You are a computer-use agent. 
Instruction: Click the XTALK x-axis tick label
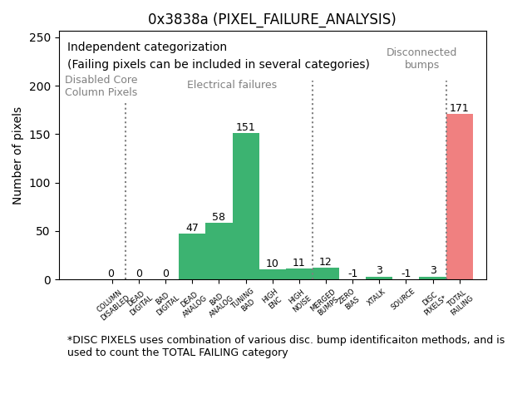pyautogui.click(x=376, y=297)
